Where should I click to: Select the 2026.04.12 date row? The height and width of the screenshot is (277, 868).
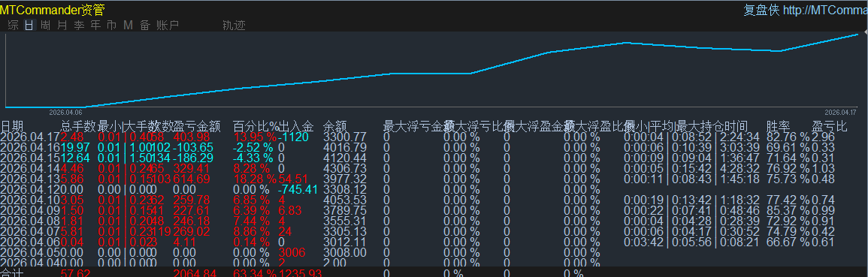pyautogui.click(x=30, y=190)
